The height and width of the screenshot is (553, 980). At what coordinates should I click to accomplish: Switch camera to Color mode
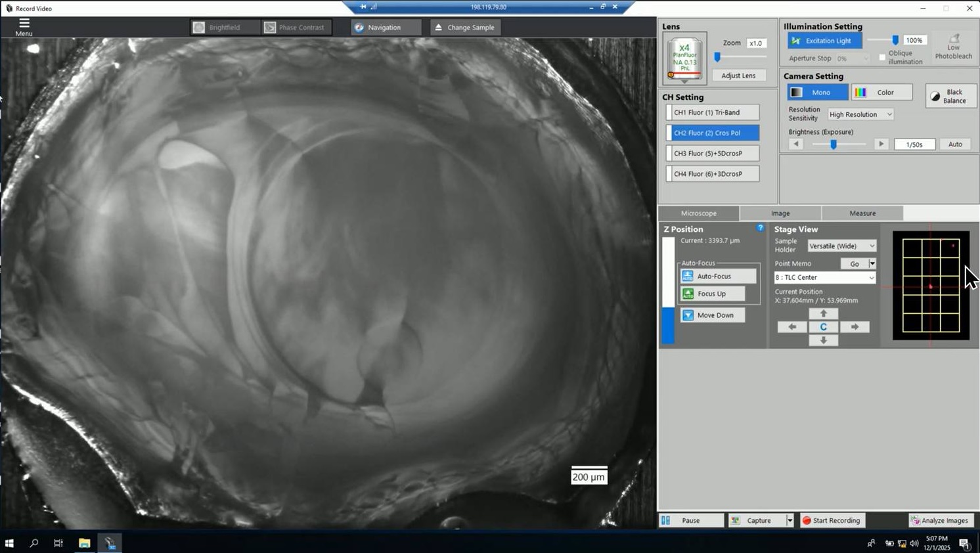[x=881, y=93]
